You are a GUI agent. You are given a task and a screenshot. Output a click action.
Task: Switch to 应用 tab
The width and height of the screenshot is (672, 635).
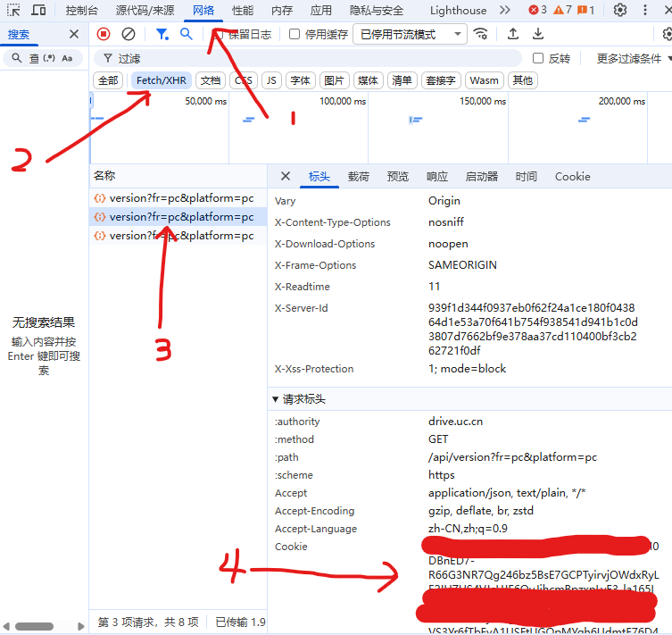tap(321, 11)
